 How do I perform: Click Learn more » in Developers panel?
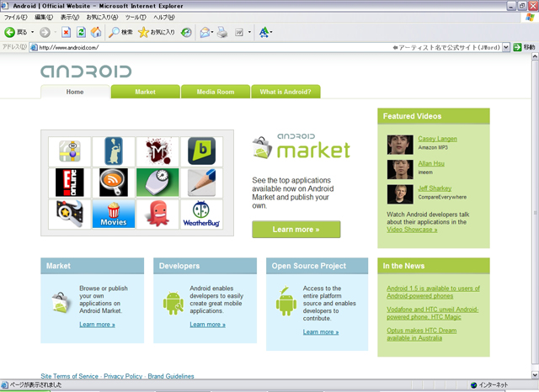(208, 325)
